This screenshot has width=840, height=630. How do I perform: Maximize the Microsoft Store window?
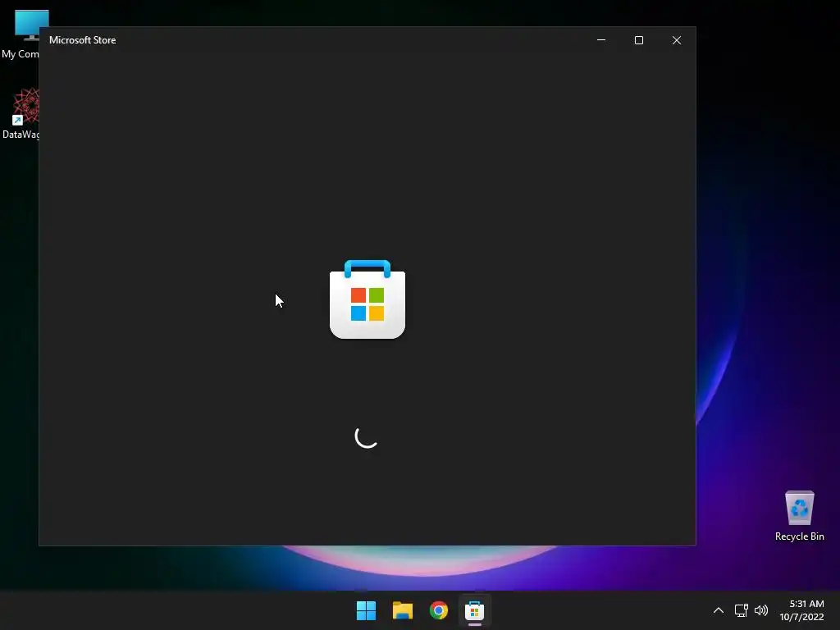pyautogui.click(x=638, y=40)
